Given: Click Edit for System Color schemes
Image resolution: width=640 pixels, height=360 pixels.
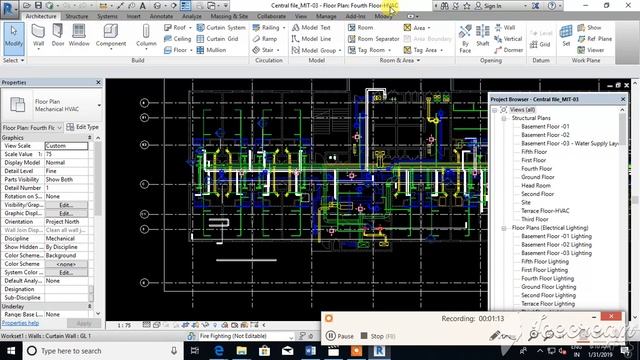Looking at the screenshot, I should (x=66, y=272).
